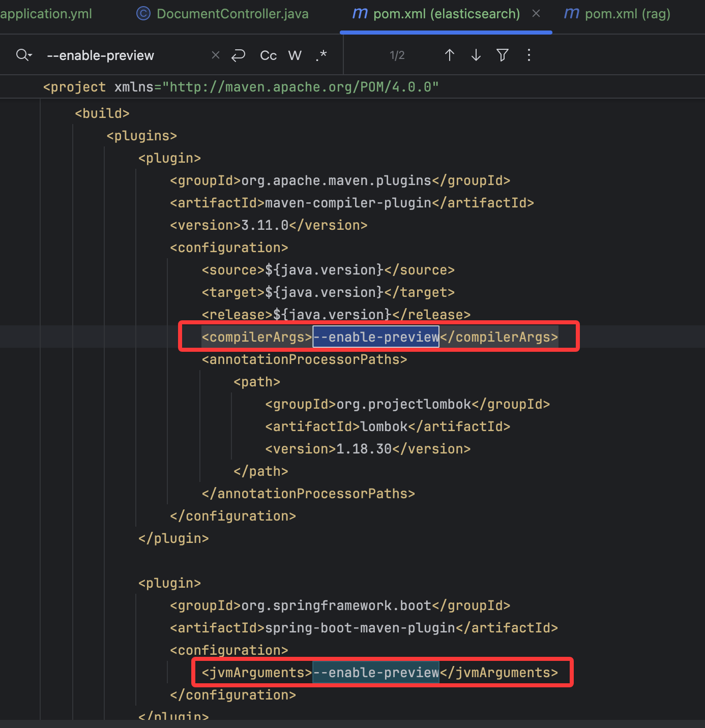Click the DocumentController.java class icon
This screenshot has width=705, height=728.
point(143,14)
